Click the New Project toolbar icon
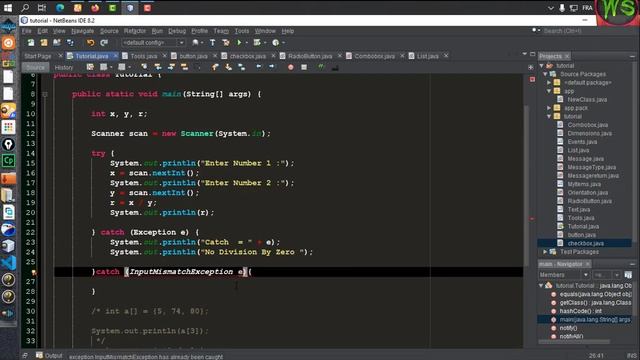Viewport: 640px width, 360px height. pos(44,42)
